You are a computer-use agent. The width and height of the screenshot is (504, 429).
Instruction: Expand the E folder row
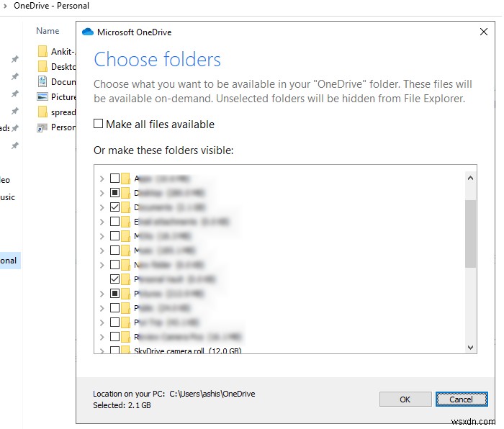102,222
